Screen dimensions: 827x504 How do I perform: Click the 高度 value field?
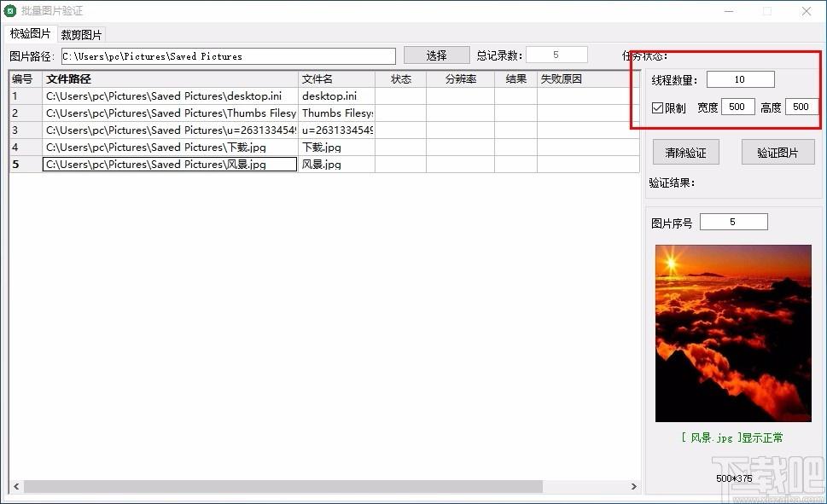click(801, 107)
